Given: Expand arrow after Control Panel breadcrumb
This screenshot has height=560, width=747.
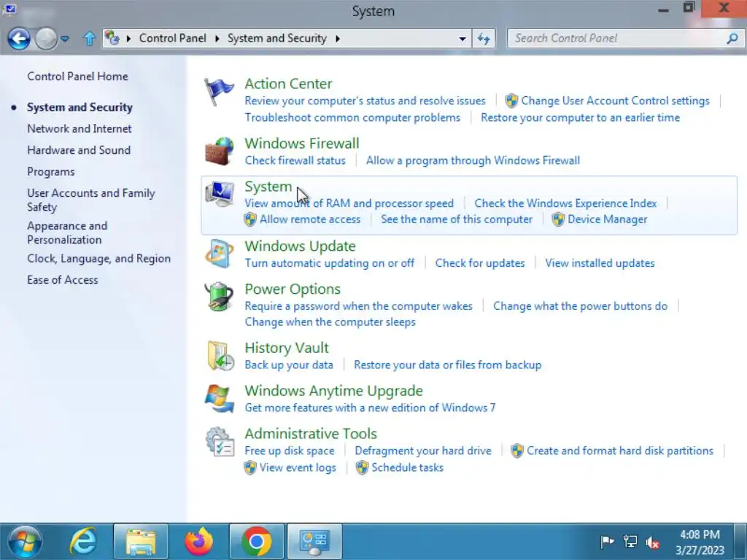Looking at the screenshot, I should 217,39.
